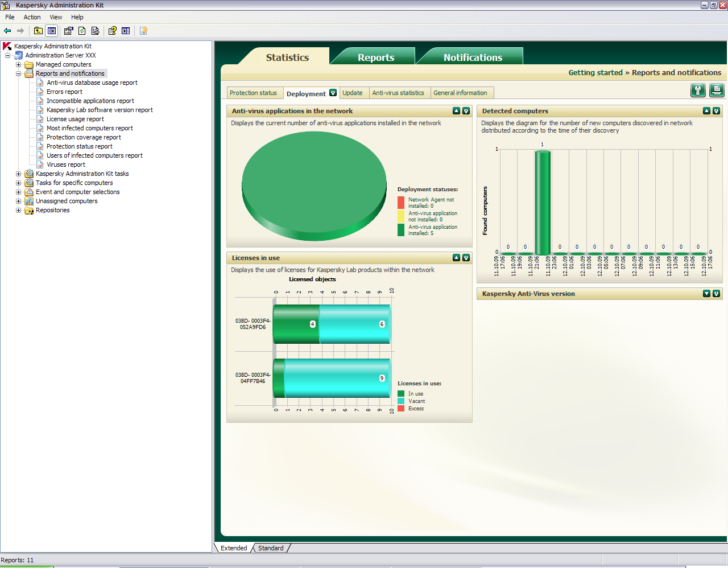Switch to the Extended view tab
This screenshot has width=728, height=568.
tap(234, 548)
